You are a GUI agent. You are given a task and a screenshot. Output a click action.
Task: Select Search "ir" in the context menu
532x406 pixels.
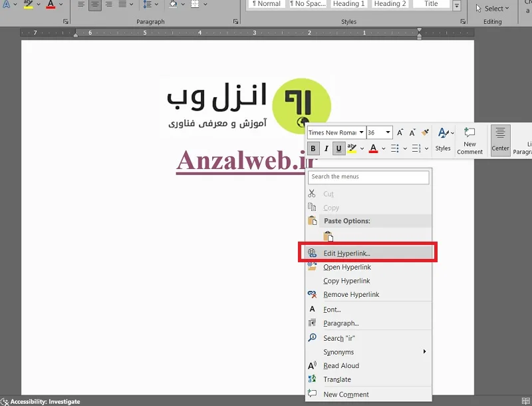[368, 338]
